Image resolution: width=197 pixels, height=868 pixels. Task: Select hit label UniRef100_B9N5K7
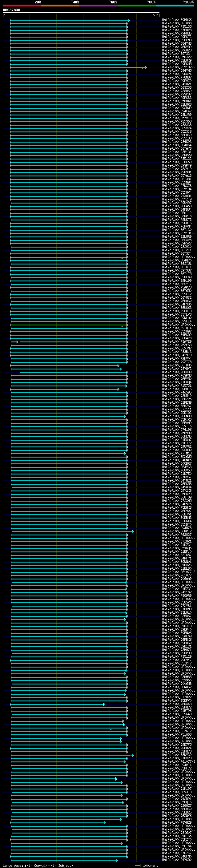click(177, 243)
